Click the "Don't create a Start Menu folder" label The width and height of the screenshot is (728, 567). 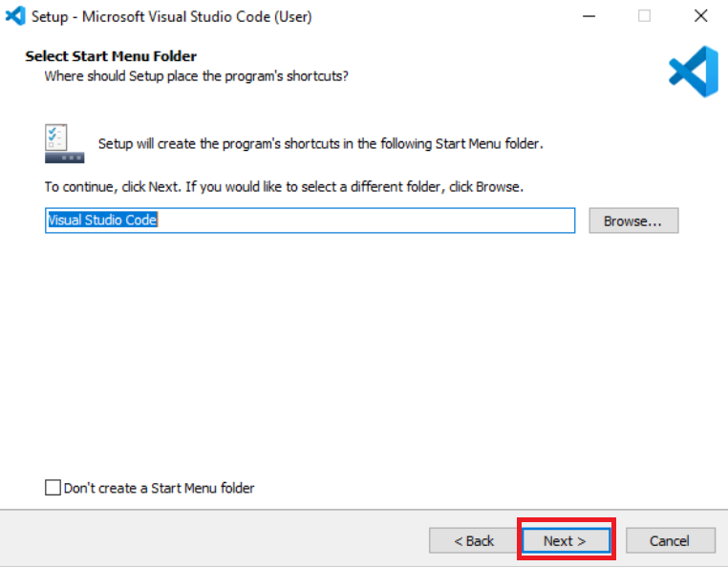point(159,488)
